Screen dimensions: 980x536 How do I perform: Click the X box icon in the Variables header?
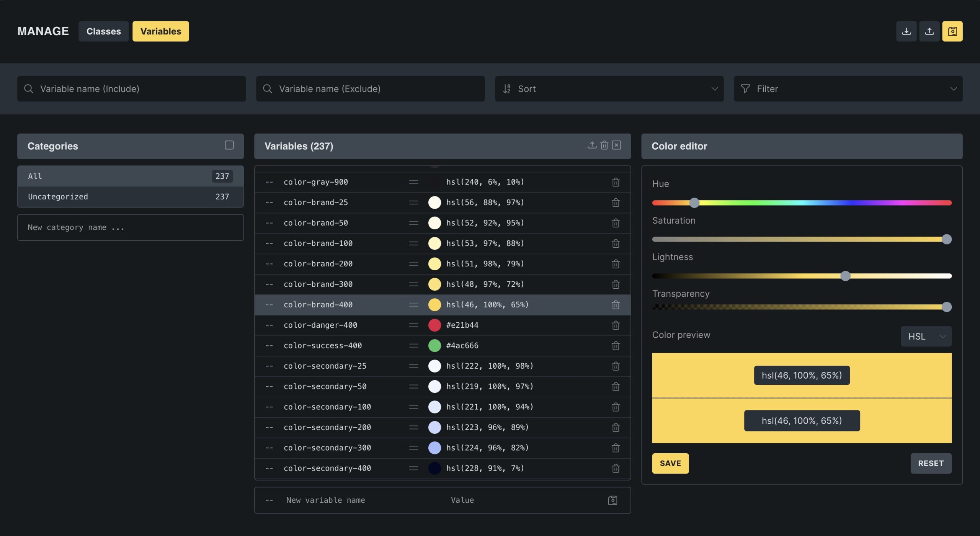[616, 145]
